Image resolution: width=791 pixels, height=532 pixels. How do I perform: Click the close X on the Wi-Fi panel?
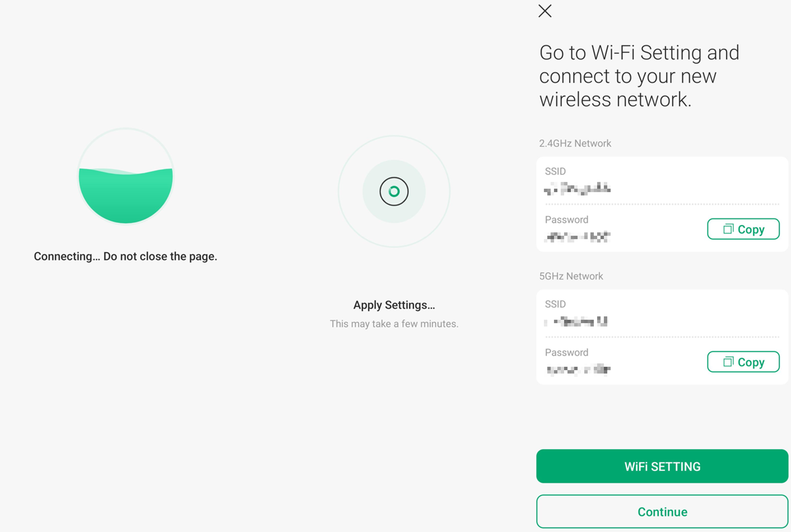(544, 11)
